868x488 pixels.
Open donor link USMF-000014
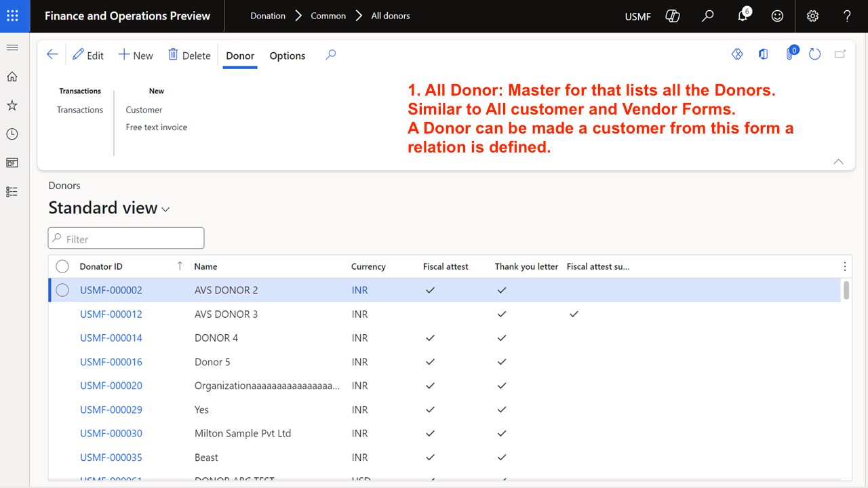point(111,338)
